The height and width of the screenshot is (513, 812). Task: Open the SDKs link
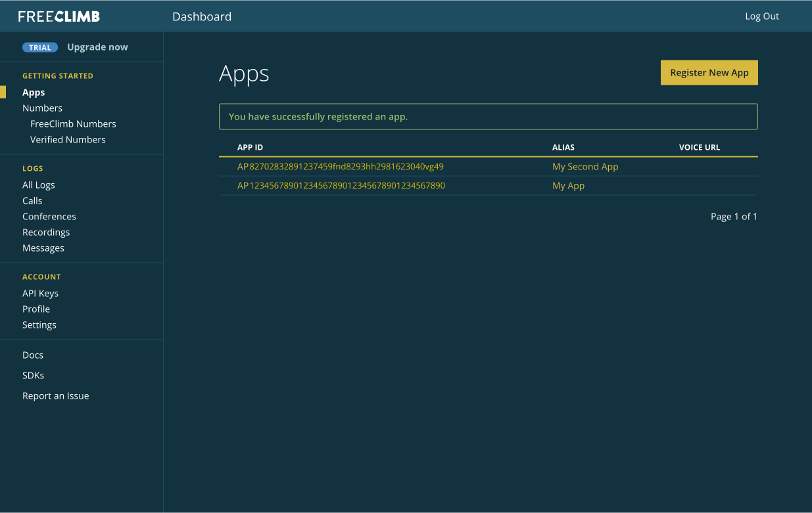click(x=34, y=376)
